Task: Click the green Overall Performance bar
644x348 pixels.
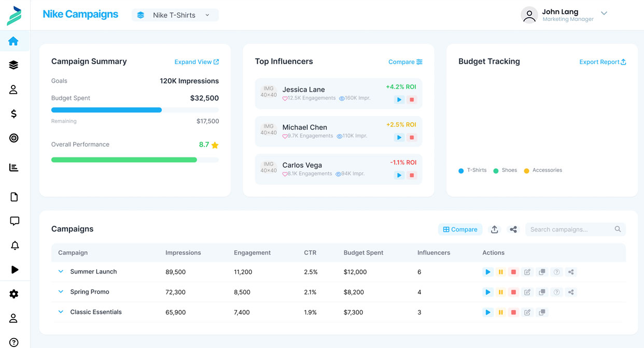Action: [x=124, y=160]
